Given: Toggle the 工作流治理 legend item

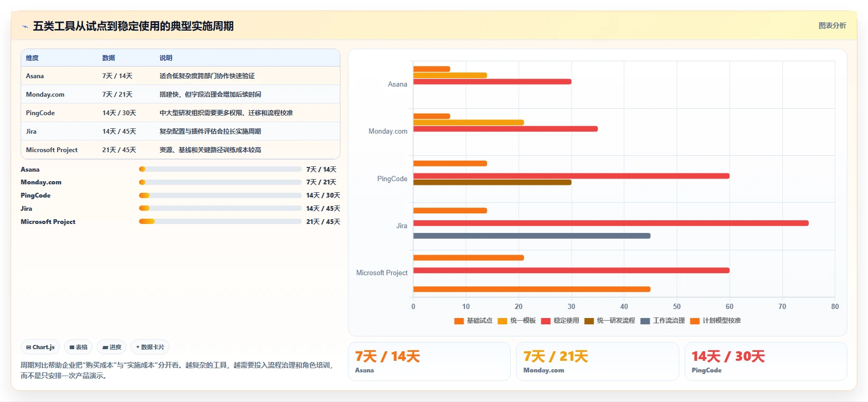Looking at the screenshot, I should click(662, 321).
